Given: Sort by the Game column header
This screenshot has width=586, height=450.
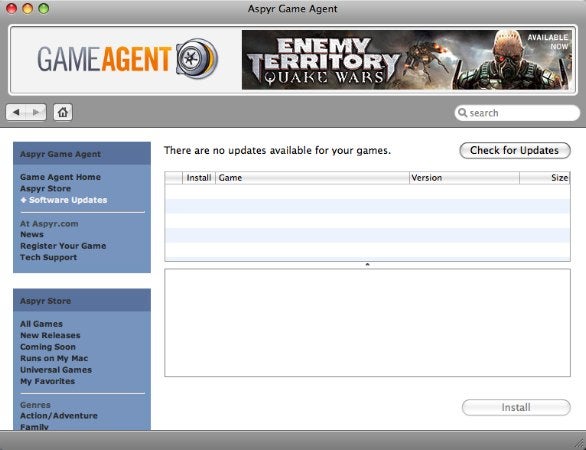Looking at the screenshot, I should [312, 178].
